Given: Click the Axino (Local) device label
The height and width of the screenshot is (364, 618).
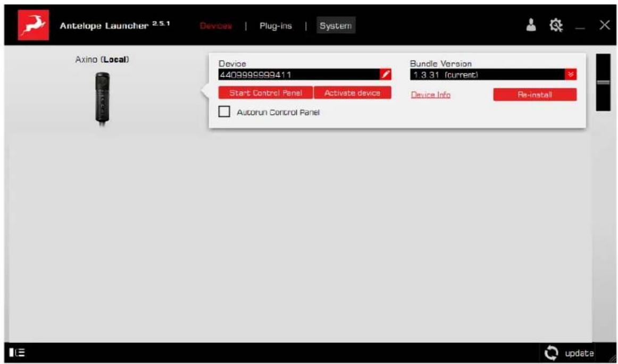Looking at the screenshot, I should tap(102, 60).
